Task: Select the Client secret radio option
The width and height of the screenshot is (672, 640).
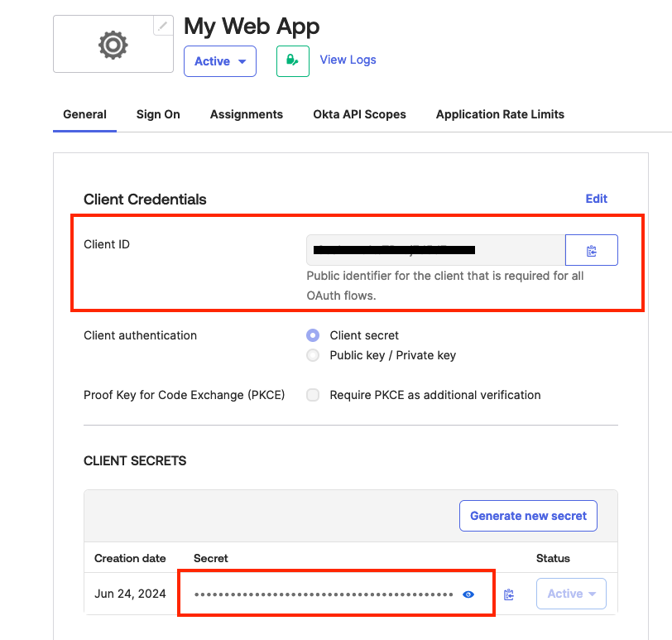Action: [313, 335]
